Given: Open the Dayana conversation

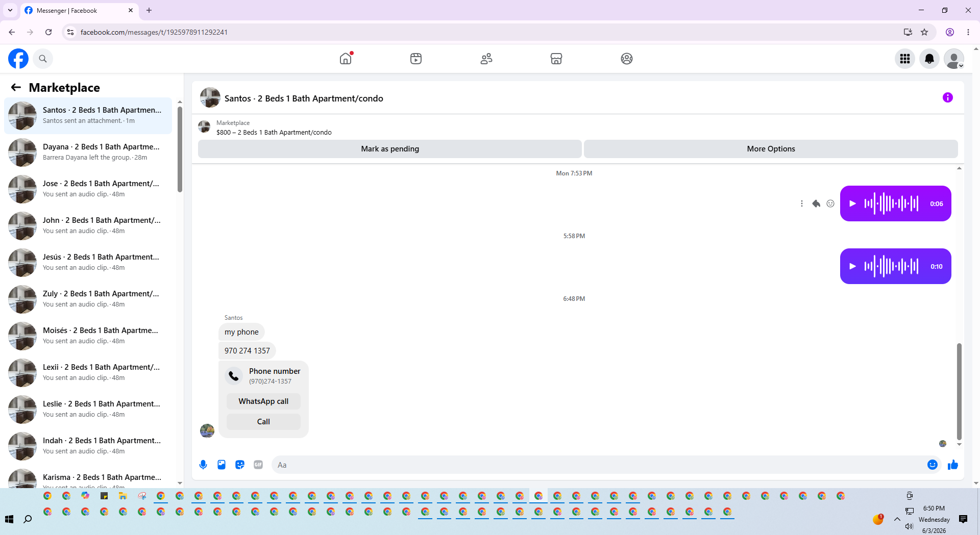Looking at the screenshot, I should 88,152.
